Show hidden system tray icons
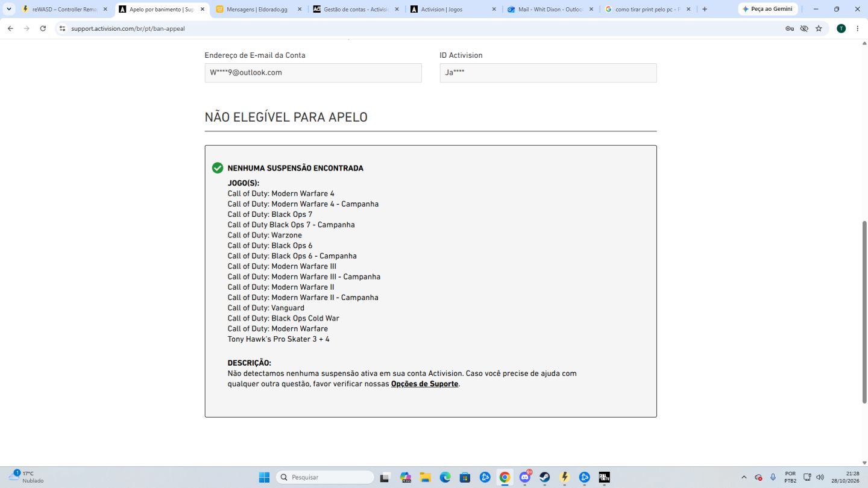 click(744, 477)
